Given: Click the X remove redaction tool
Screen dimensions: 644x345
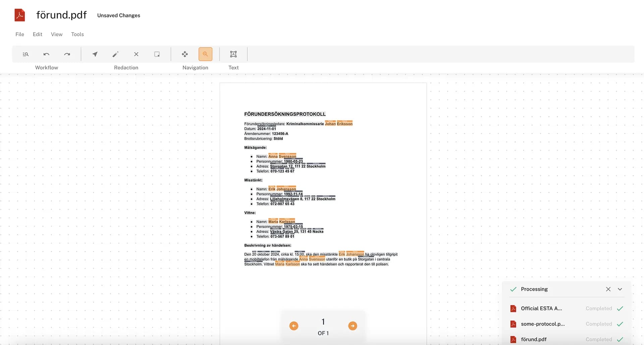Looking at the screenshot, I should 136,54.
